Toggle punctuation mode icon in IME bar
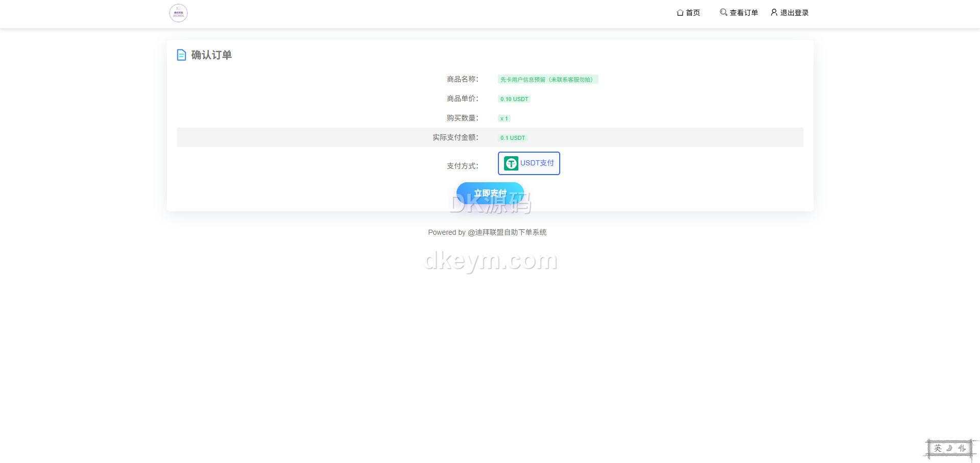Screen dimensions: 980x463 (x=962, y=448)
